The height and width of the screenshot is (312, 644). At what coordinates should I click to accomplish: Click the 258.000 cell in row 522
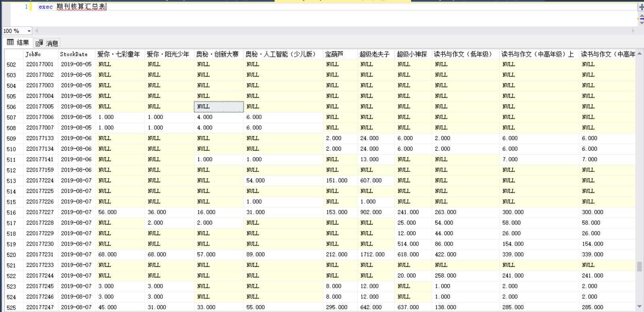tap(465, 275)
